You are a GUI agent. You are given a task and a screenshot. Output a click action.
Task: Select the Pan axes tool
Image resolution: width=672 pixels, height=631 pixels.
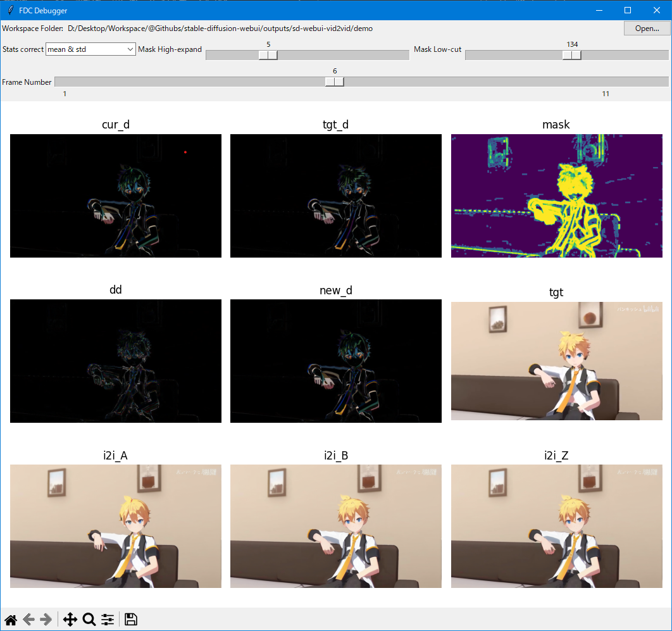tap(70, 620)
